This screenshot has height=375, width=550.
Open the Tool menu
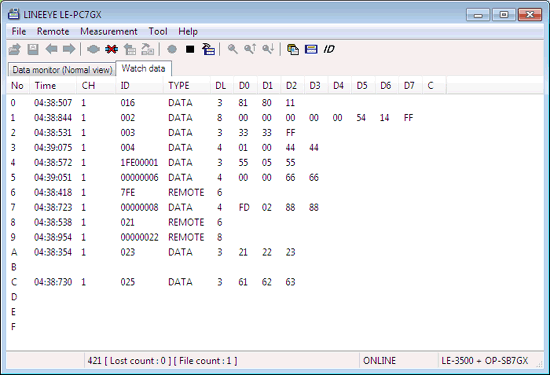click(x=158, y=32)
